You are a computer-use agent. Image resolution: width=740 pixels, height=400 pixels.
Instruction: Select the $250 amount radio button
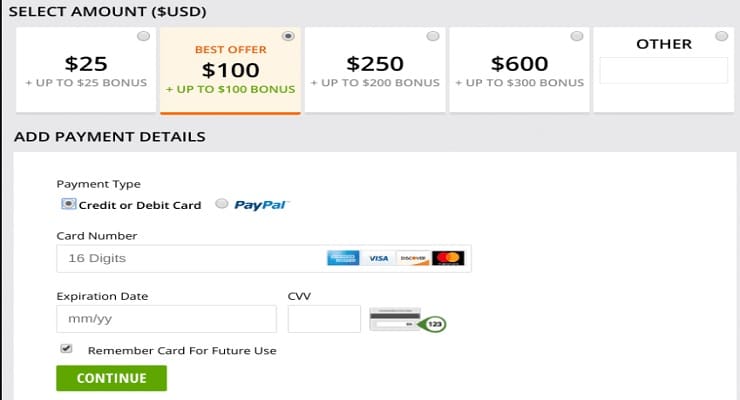tap(433, 36)
